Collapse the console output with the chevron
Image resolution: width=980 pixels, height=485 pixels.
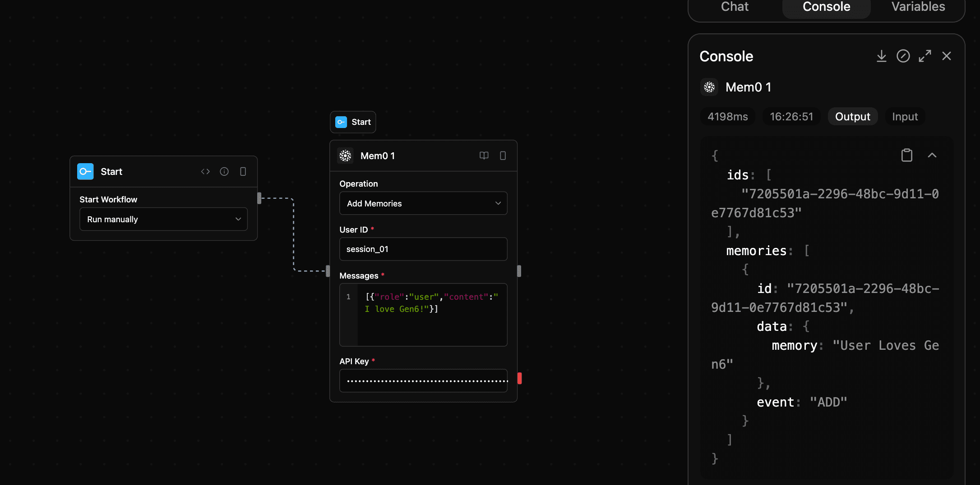[x=932, y=155]
